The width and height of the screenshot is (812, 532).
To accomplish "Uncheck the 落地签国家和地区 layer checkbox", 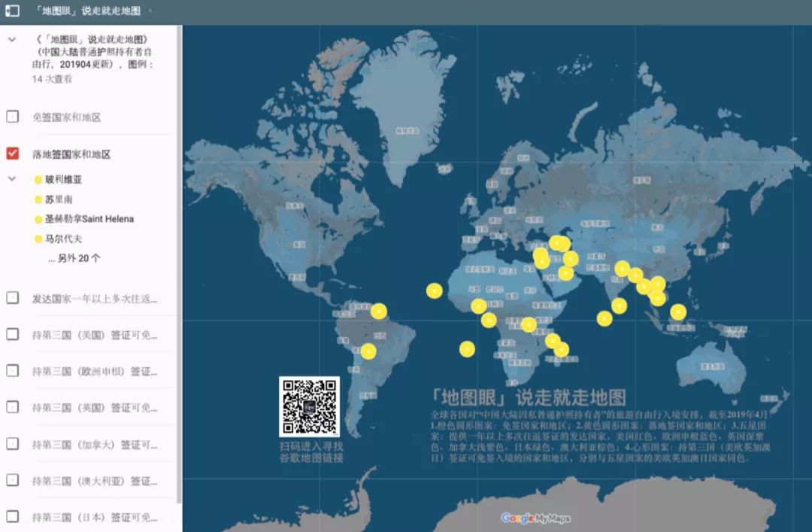I will [x=13, y=154].
